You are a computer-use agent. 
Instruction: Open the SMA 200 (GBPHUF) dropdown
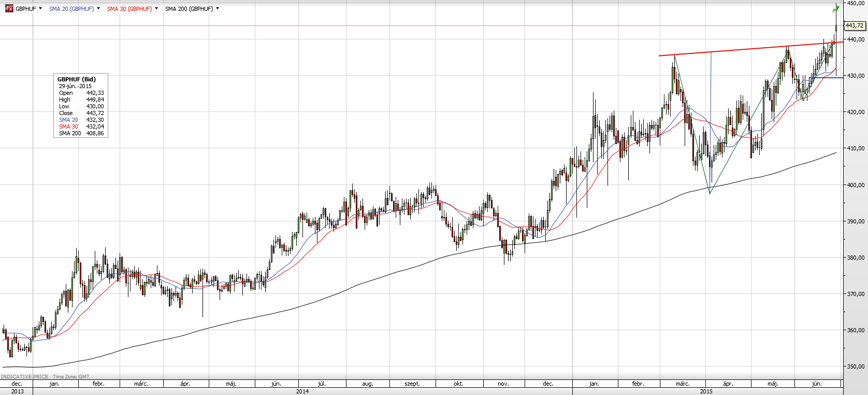pos(218,8)
